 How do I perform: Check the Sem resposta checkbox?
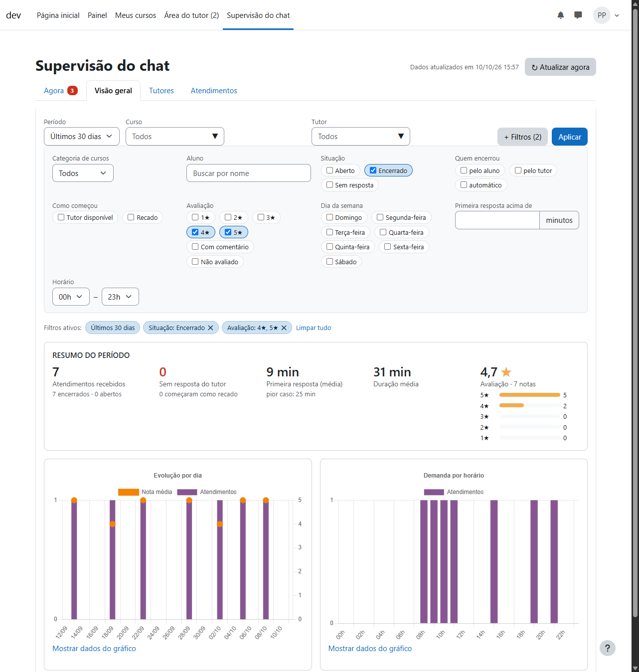[x=330, y=185]
